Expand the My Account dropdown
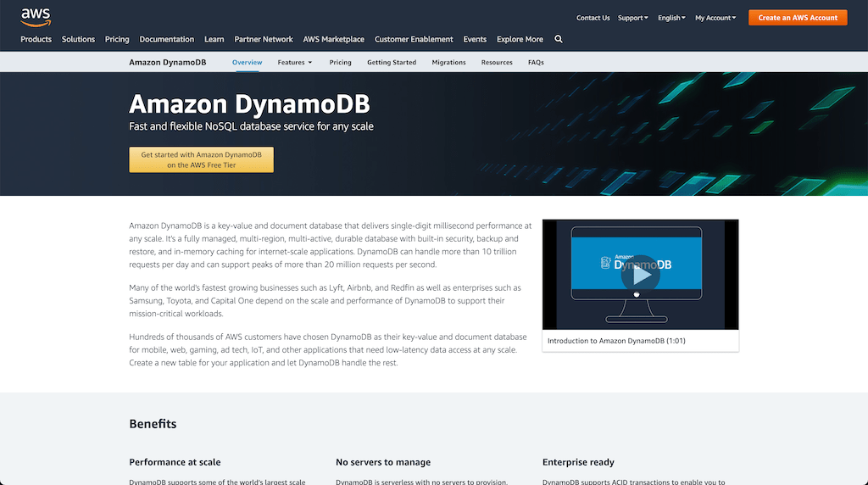Image resolution: width=868 pixels, height=485 pixels. pos(715,18)
